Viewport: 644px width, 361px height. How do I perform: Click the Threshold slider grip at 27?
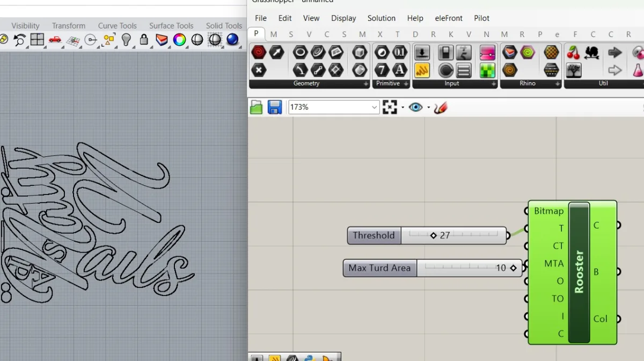point(434,235)
